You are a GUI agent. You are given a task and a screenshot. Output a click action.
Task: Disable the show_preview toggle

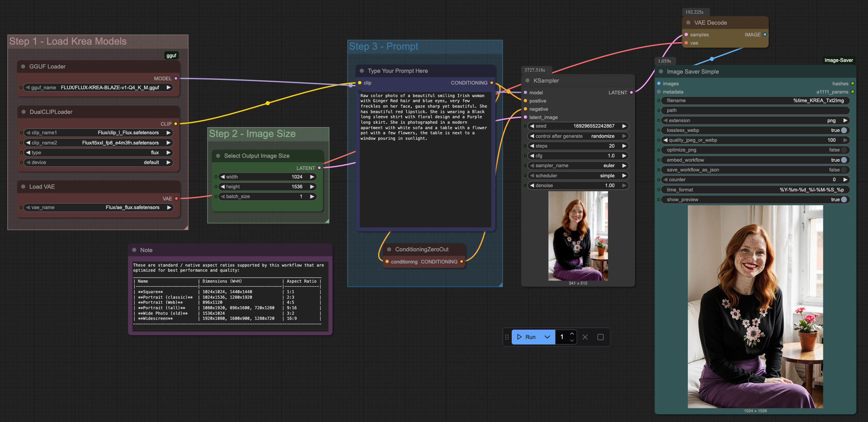tap(844, 200)
